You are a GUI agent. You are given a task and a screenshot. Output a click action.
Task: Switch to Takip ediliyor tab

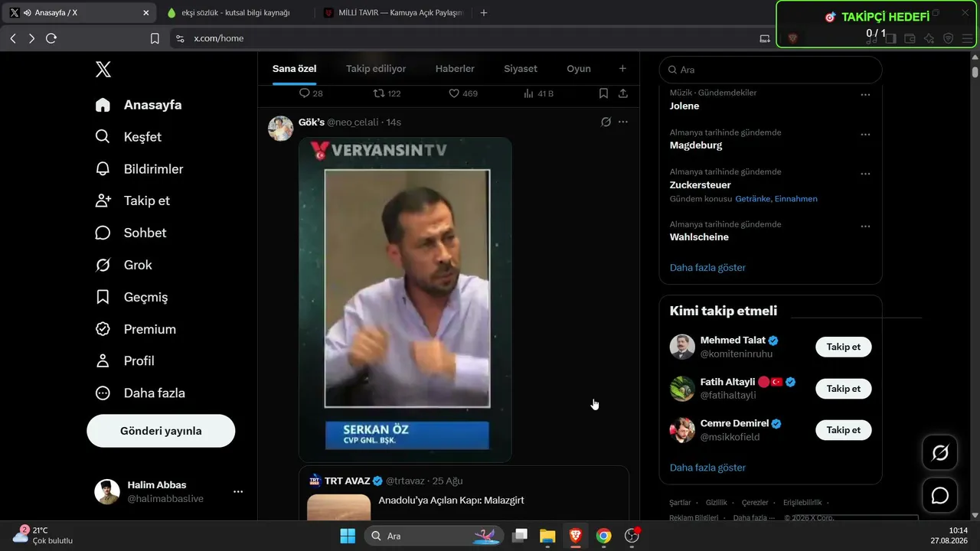point(376,69)
